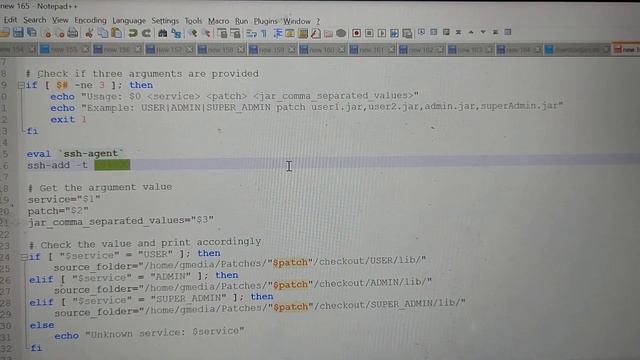
Task: Open Find with the binoculars icon
Action: (162, 33)
